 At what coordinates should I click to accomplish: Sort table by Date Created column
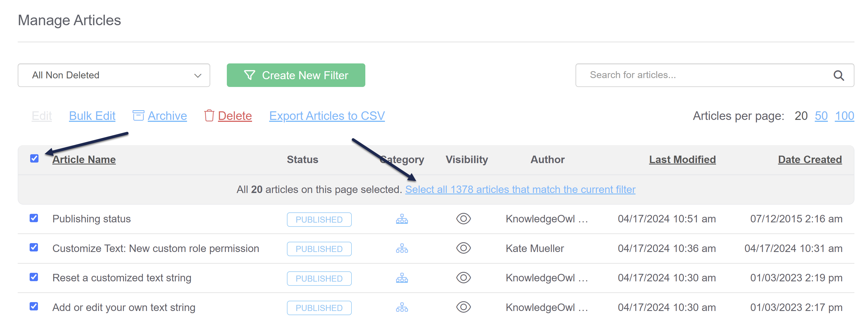pyautogui.click(x=809, y=159)
